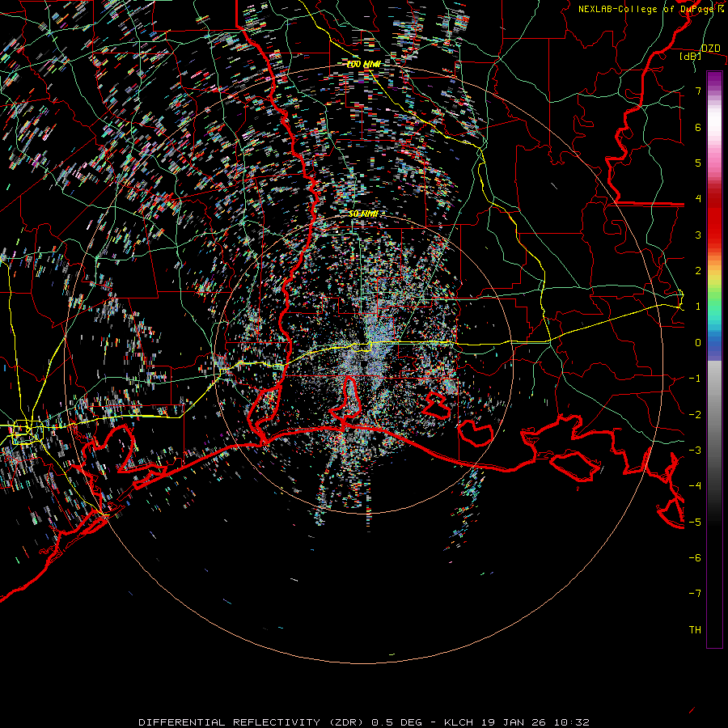Viewport: 728px width, 728px height.
Task: Click the -2 tick label on color scale
Action: [x=695, y=415]
